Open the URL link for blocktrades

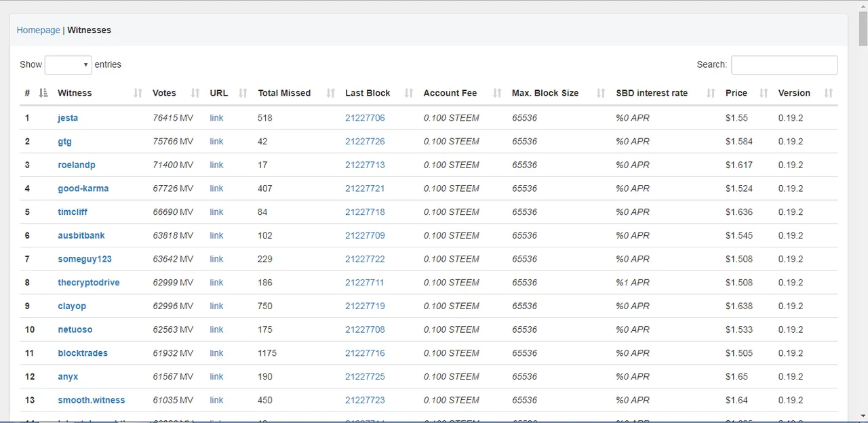(x=216, y=353)
